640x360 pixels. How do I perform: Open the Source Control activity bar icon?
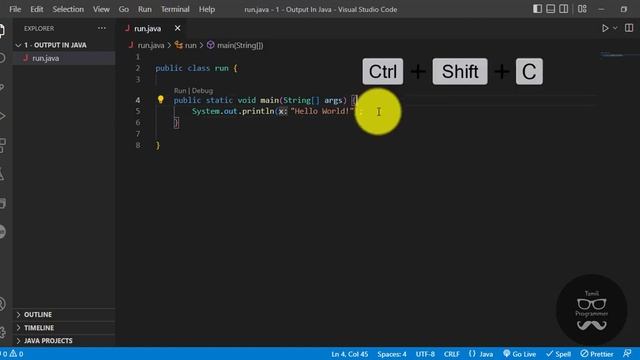click(2, 87)
